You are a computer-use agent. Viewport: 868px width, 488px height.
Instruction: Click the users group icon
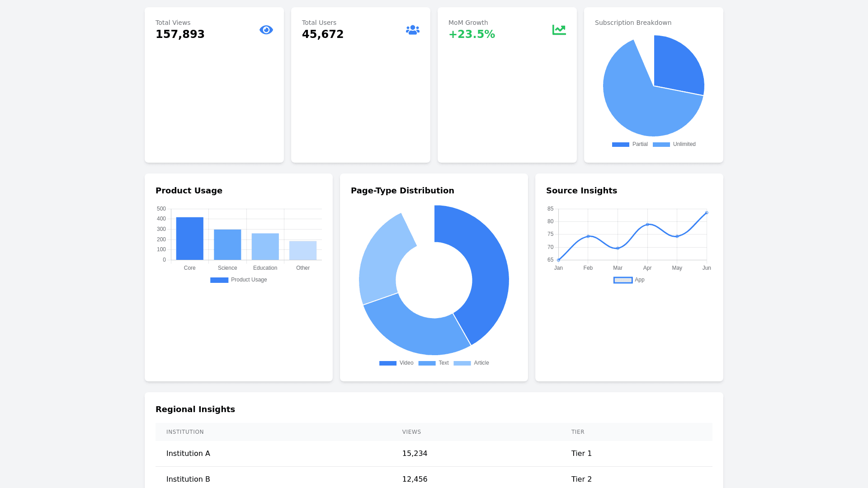tap(412, 30)
